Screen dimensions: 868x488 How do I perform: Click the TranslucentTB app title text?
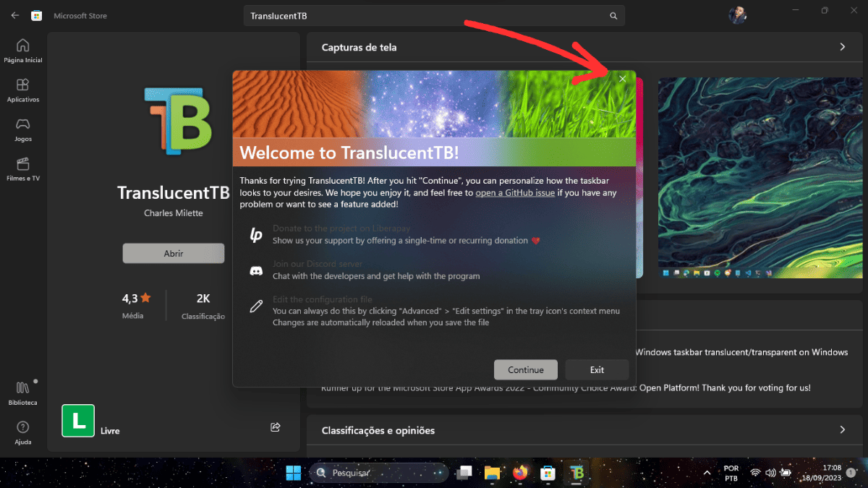(x=174, y=193)
